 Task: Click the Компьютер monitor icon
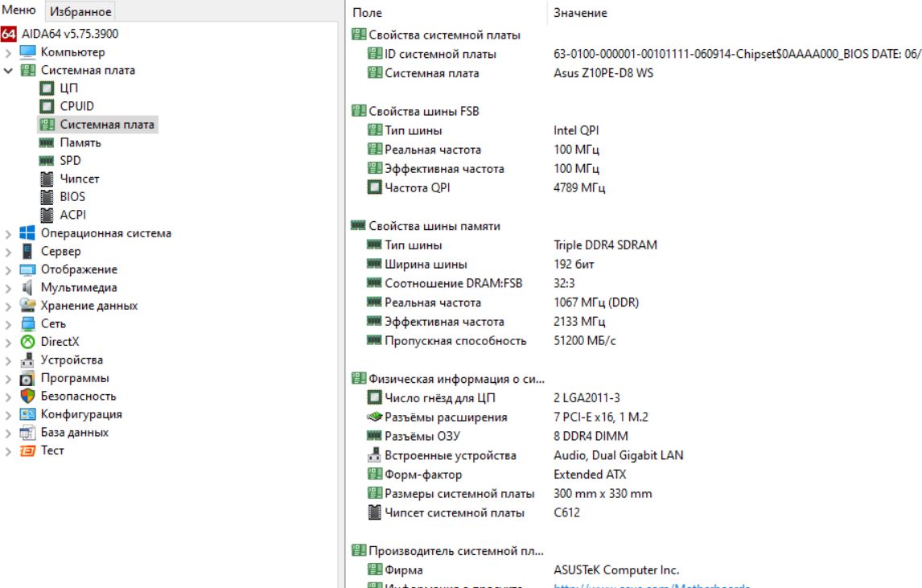coord(27,51)
